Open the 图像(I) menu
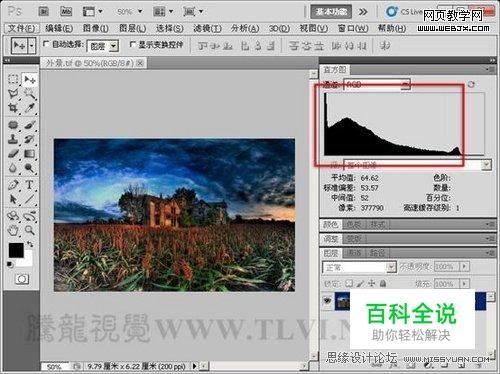Image resolution: width=500 pixels, height=374 pixels. pyautogui.click(x=95, y=28)
